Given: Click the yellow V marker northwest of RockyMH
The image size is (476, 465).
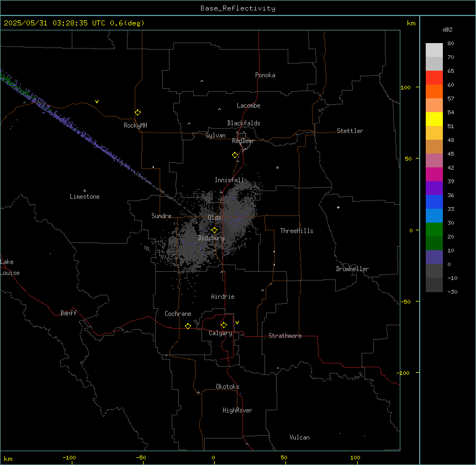Looking at the screenshot, I should pyautogui.click(x=97, y=102).
